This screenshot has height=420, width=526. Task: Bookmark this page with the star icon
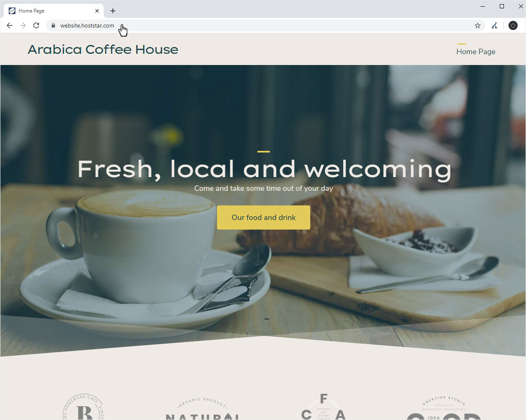(x=478, y=25)
